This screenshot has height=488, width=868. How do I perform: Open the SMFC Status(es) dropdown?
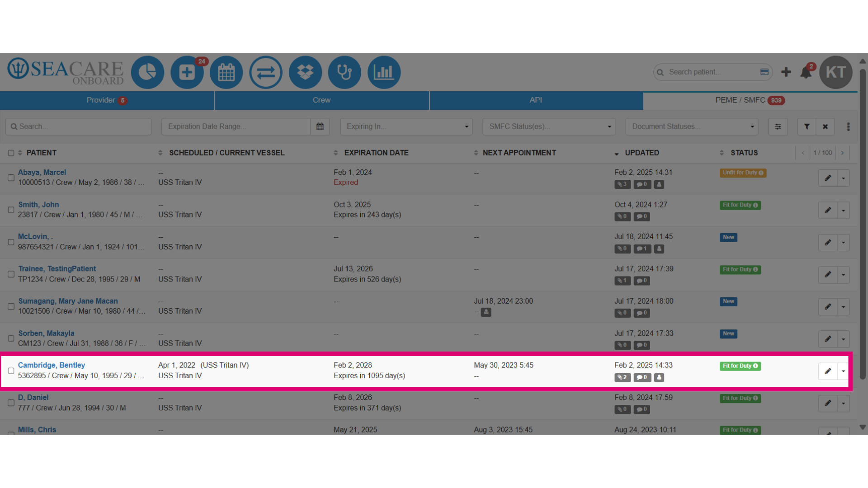click(549, 127)
